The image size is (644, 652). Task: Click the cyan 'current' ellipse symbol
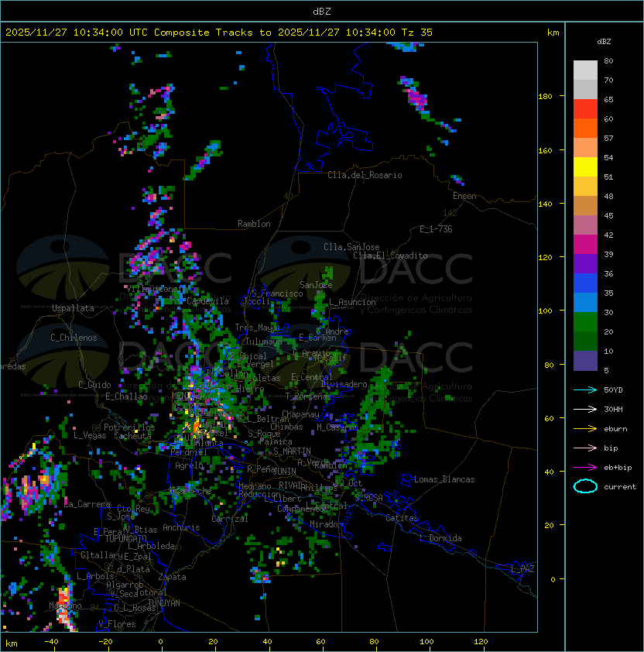tap(585, 486)
